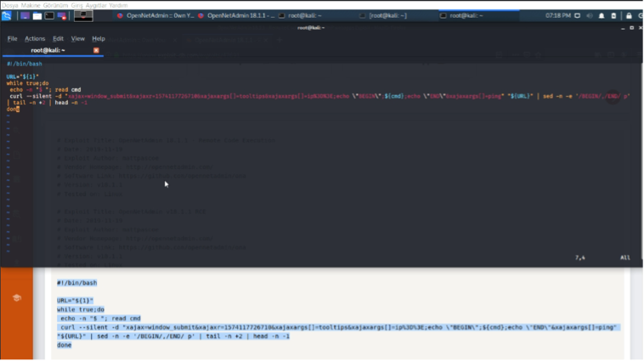Click 'while true;do' line in the terminal
Screen dimensions: 644x361
pyautogui.click(x=27, y=83)
